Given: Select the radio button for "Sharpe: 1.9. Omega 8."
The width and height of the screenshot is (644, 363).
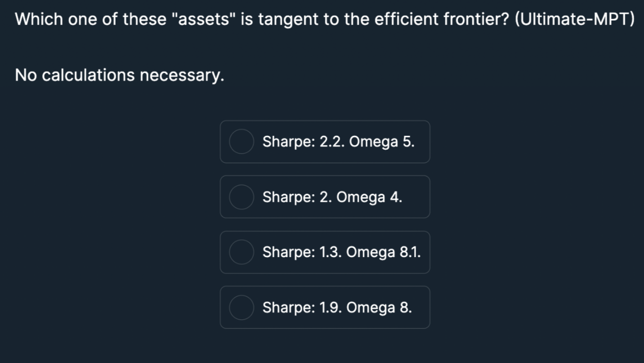Looking at the screenshot, I should tap(241, 307).
